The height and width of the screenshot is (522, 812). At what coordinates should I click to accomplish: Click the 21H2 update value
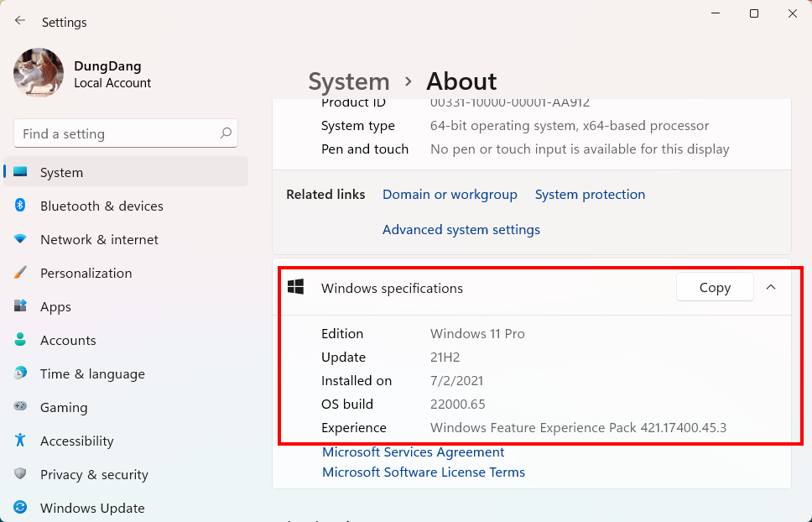(x=445, y=358)
